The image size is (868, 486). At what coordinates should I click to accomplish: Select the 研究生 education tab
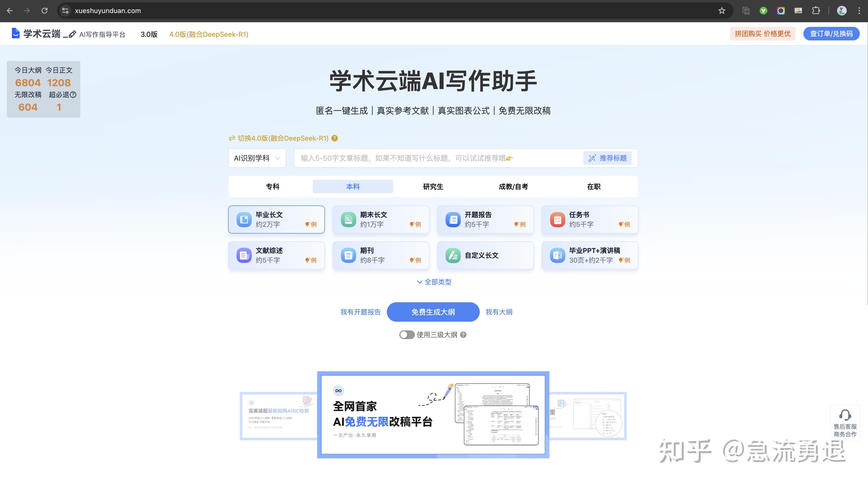pyautogui.click(x=433, y=187)
